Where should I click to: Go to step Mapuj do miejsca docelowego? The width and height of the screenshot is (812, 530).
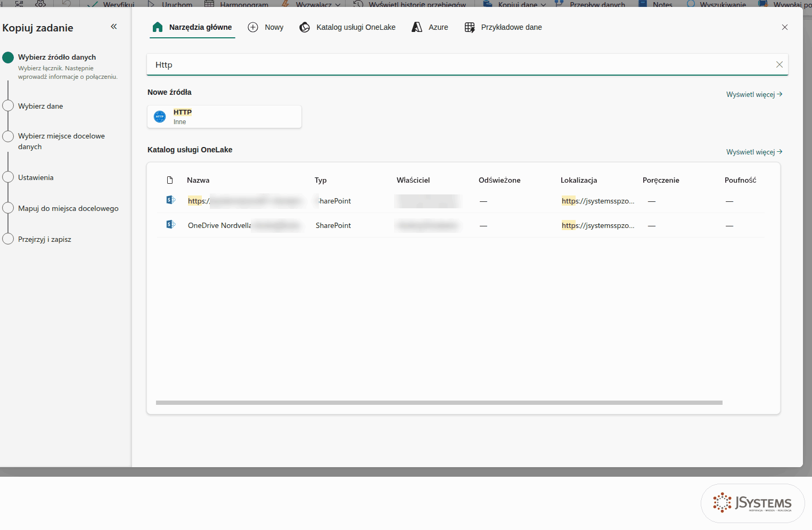tap(68, 208)
